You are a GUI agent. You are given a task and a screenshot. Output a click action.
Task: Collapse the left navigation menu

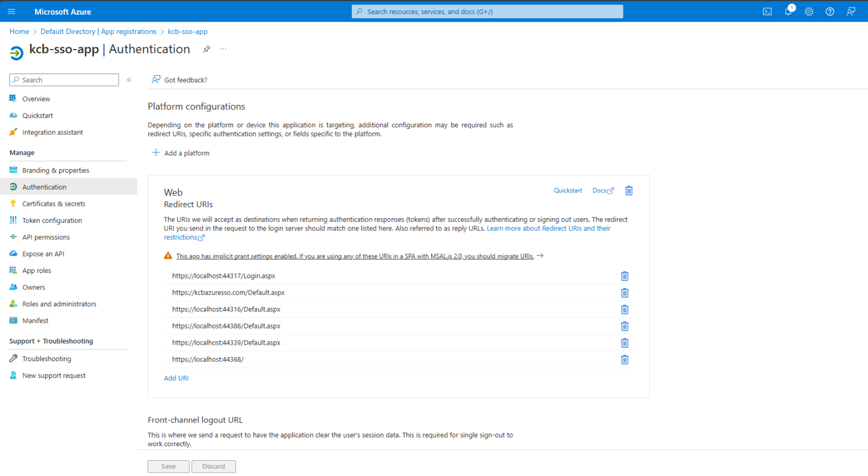point(129,80)
